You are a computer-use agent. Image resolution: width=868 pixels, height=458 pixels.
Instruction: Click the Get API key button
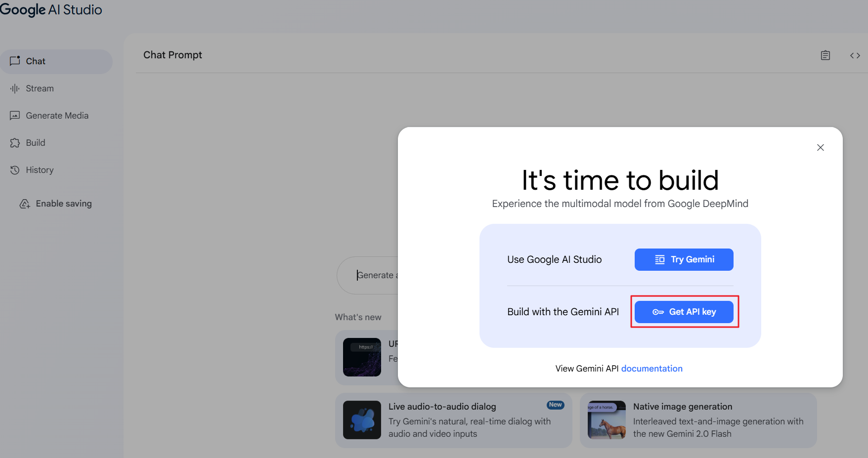[684, 312]
